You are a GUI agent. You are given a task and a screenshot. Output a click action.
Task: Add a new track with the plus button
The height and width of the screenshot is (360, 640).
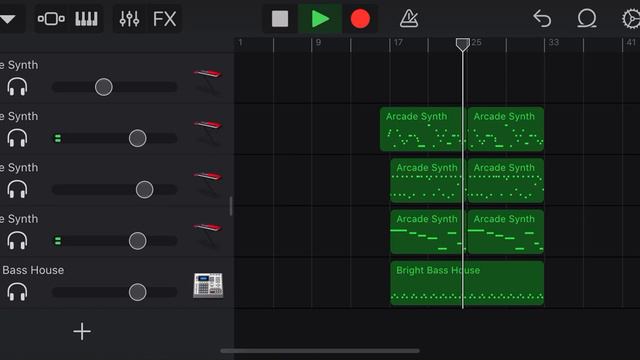82,331
